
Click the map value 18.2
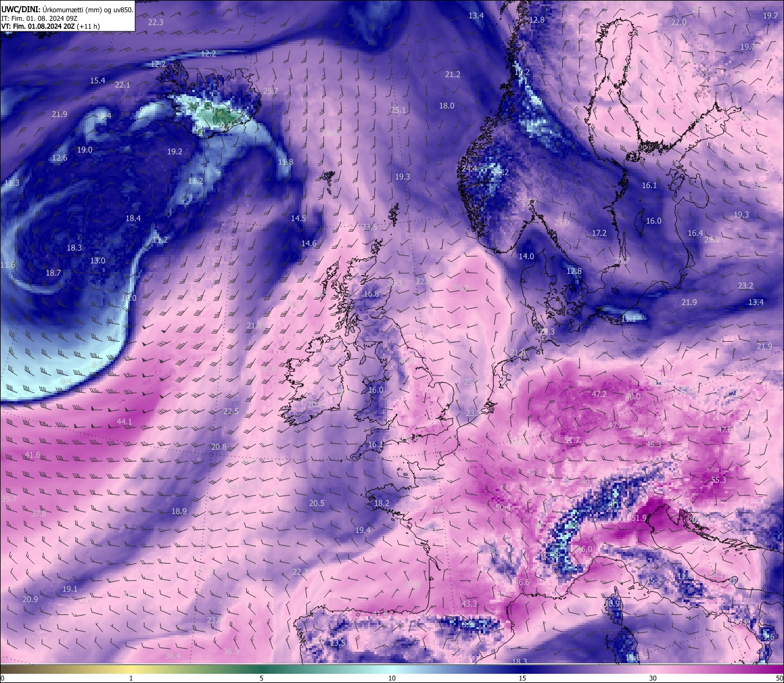[382, 504]
